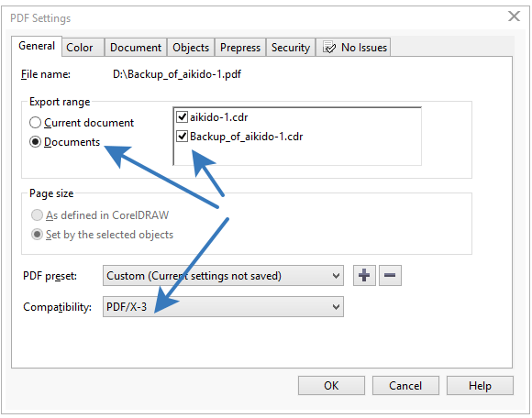Open the No Issues preflight tab
The image size is (532, 418).
click(x=353, y=47)
